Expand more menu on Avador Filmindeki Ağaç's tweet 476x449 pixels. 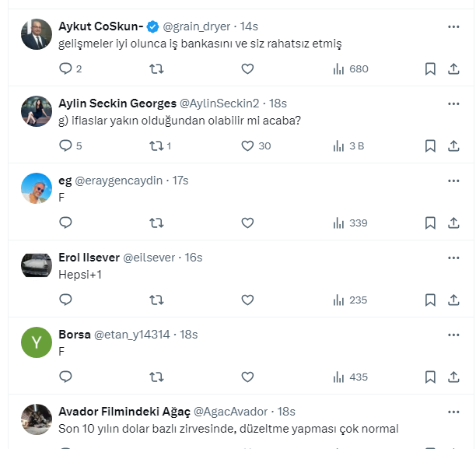[x=453, y=412]
